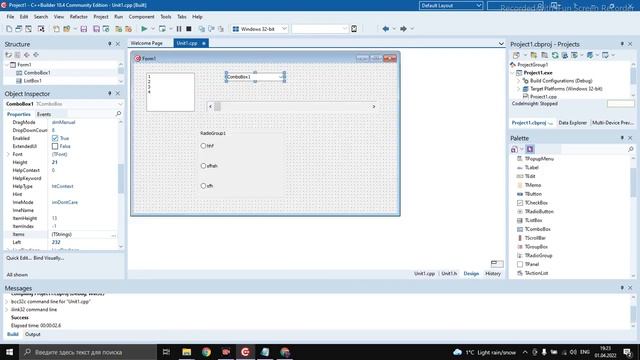
Task: Refresh the Projects panel with green icon
Action: (555, 55)
